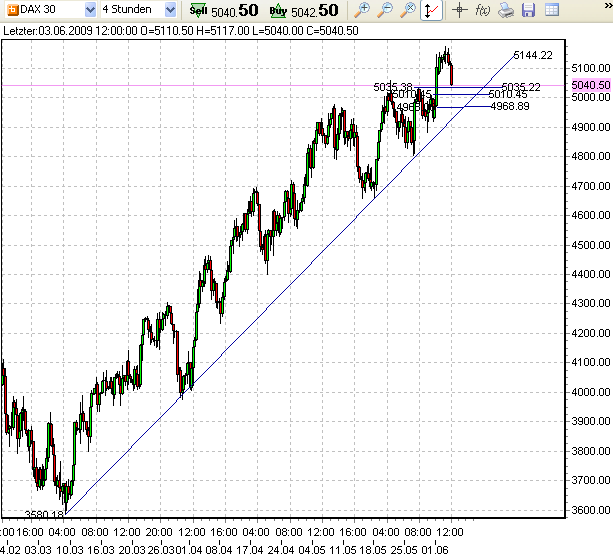This screenshot has width=613, height=555.
Task: Zoom out of the chart
Action: 385,10
